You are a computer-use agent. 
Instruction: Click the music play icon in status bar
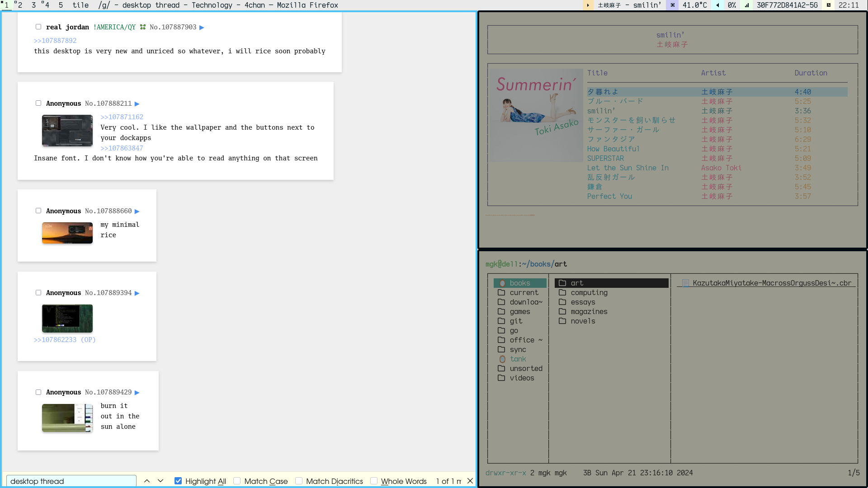click(588, 5)
